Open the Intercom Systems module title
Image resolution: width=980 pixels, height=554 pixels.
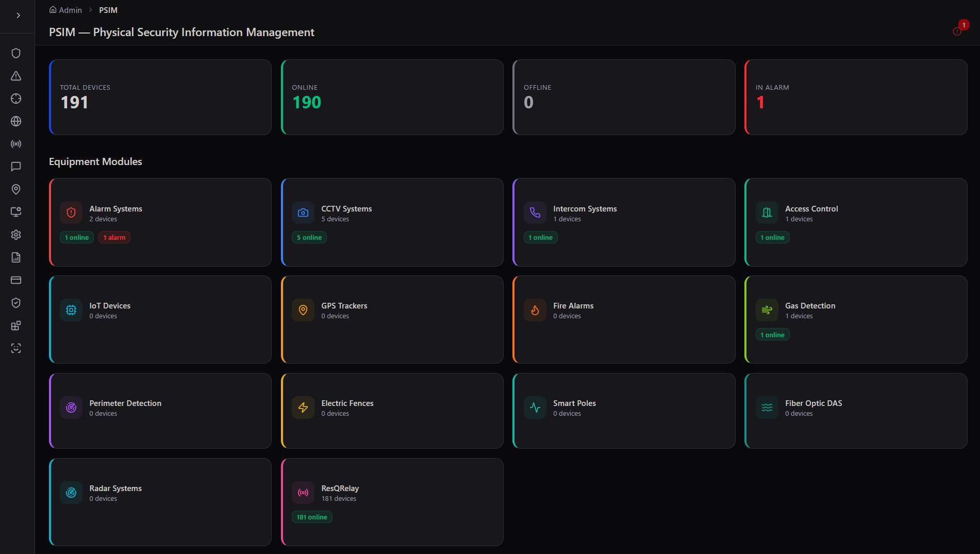tap(585, 208)
